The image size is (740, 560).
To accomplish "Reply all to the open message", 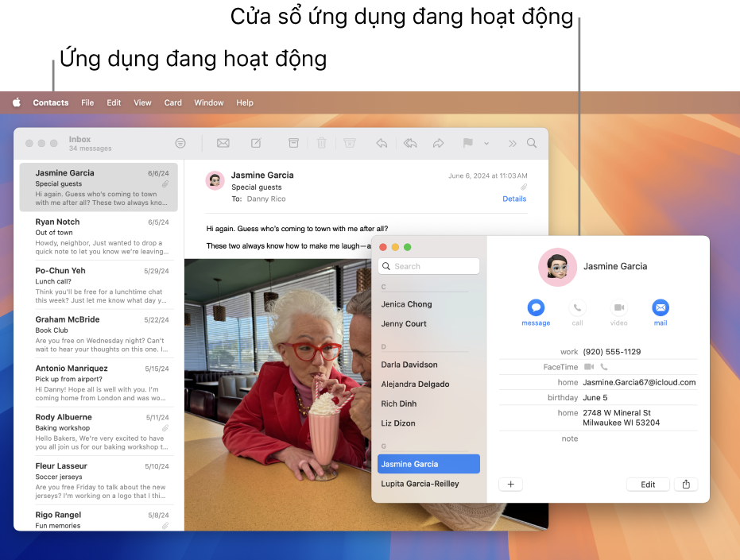I will (410, 143).
